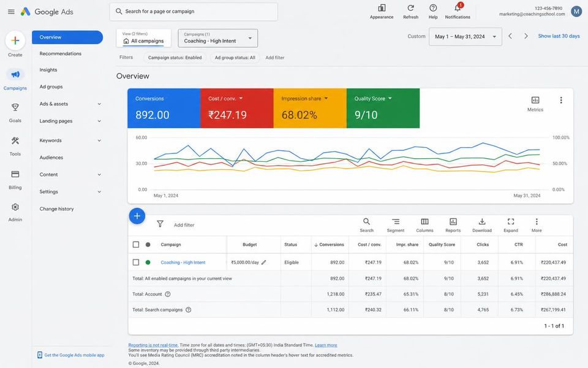Open Change history page

tap(56, 209)
